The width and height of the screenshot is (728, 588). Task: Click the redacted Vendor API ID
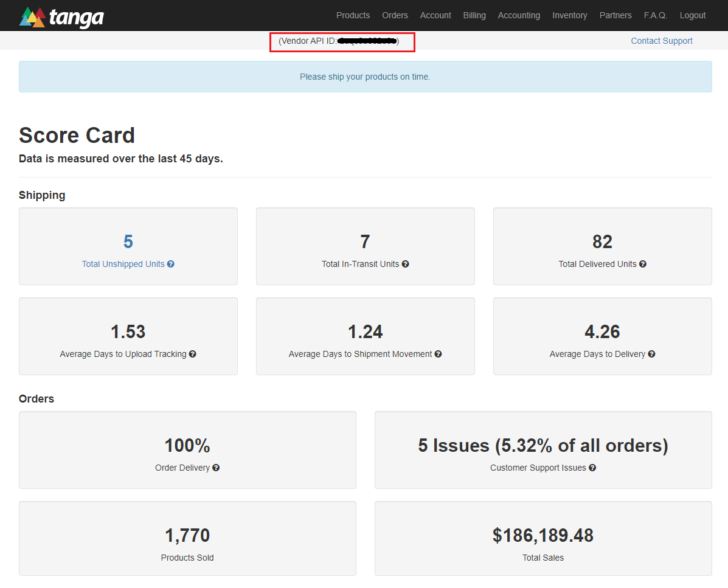(367, 41)
